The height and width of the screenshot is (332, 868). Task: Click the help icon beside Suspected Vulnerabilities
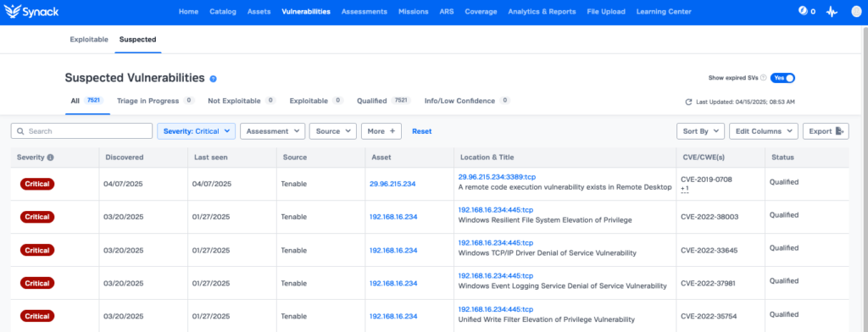click(214, 79)
